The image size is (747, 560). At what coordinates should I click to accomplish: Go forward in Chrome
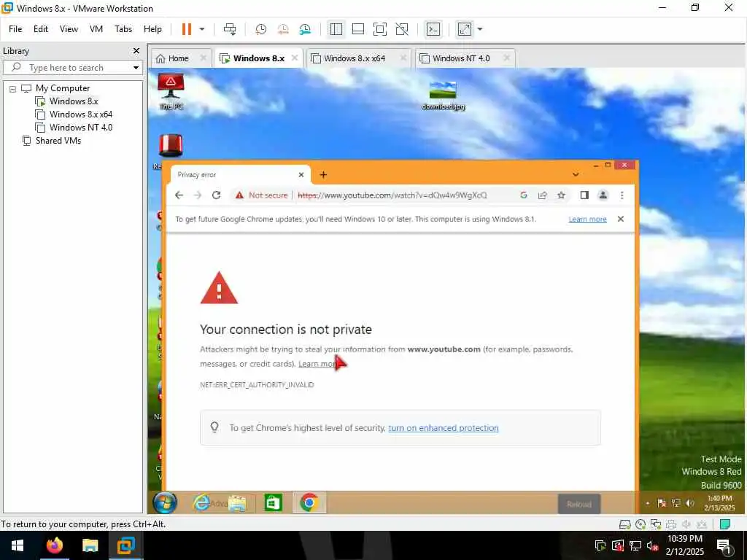[x=198, y=195]
